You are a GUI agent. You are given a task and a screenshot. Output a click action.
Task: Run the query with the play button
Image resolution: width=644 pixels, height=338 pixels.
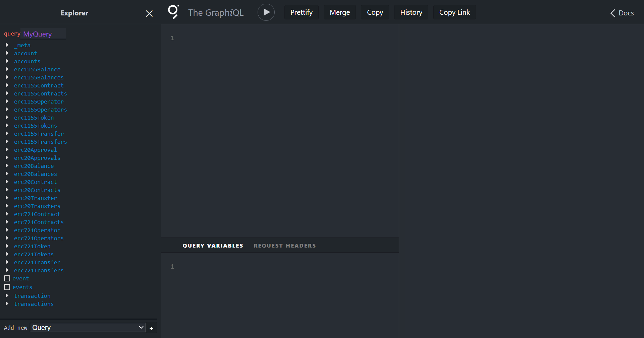[266, 12]
